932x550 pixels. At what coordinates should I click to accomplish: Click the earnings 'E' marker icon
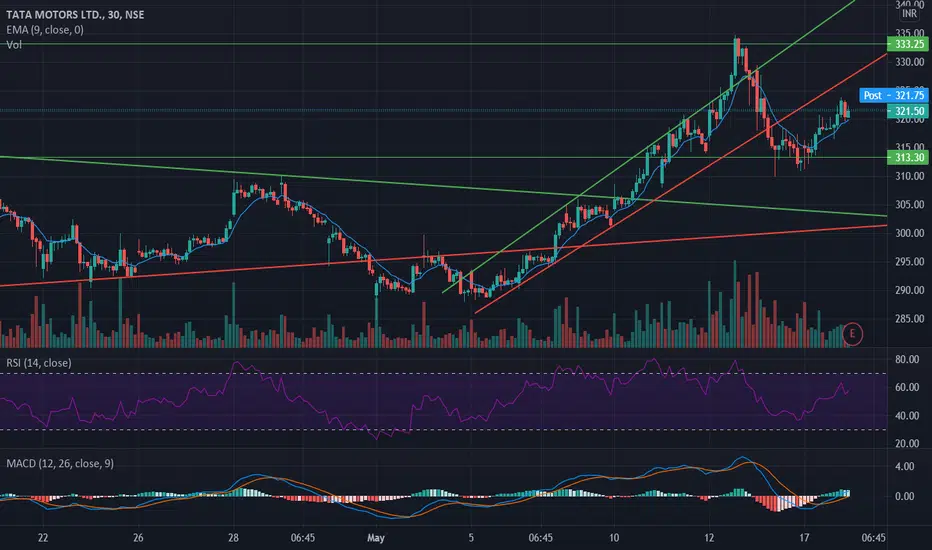coord(852,334)
